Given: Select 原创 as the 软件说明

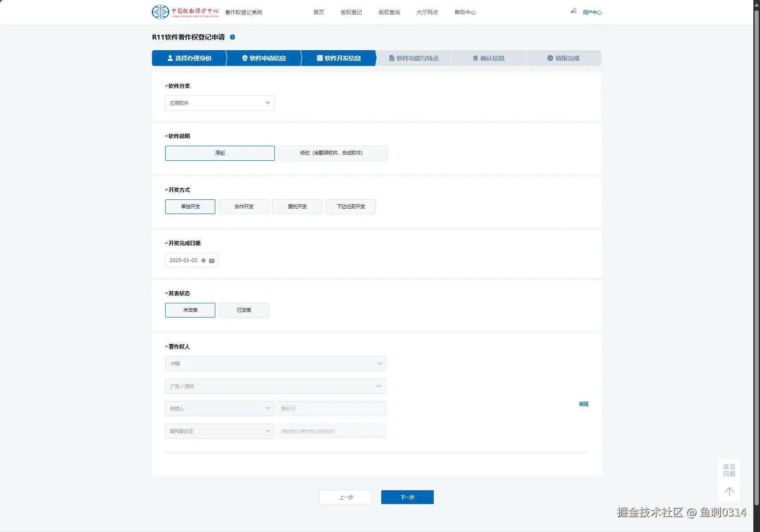Looking at the screenshot, I should pyautogui.click(x=220, y=153).
